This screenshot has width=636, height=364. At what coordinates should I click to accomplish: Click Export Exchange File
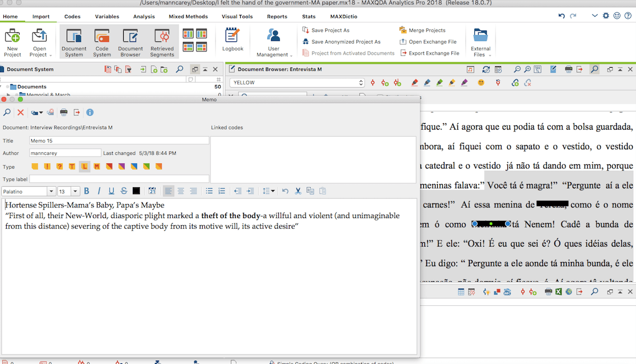(x=429, y=53)
